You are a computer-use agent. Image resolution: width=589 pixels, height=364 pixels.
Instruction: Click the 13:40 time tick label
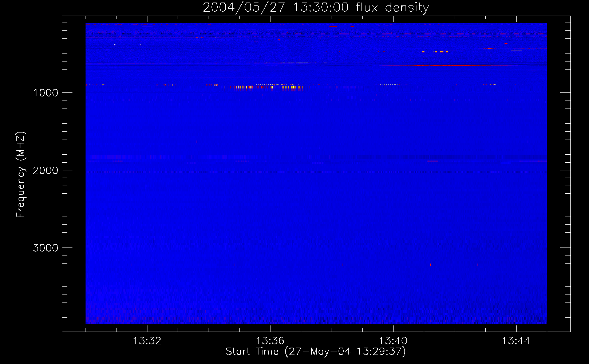(x=393, y=341)
